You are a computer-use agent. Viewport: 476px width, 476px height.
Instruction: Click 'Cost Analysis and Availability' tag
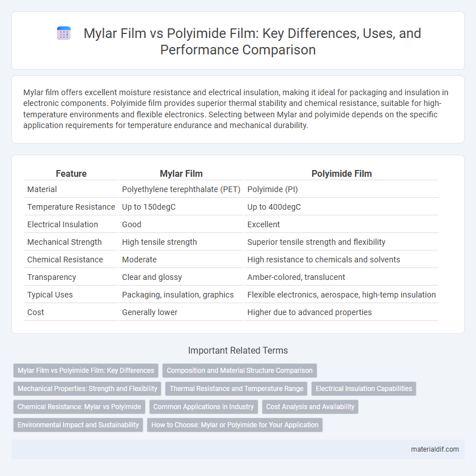311,407
